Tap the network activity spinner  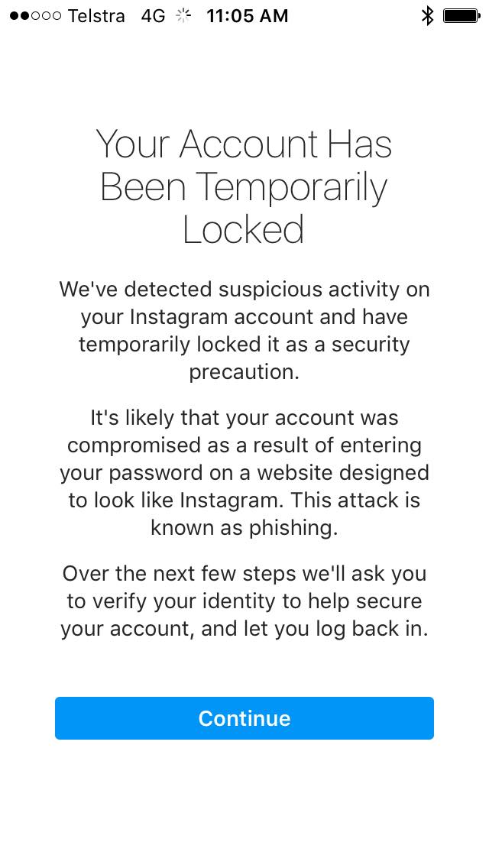pyautogui.click(x=184, y=15)
